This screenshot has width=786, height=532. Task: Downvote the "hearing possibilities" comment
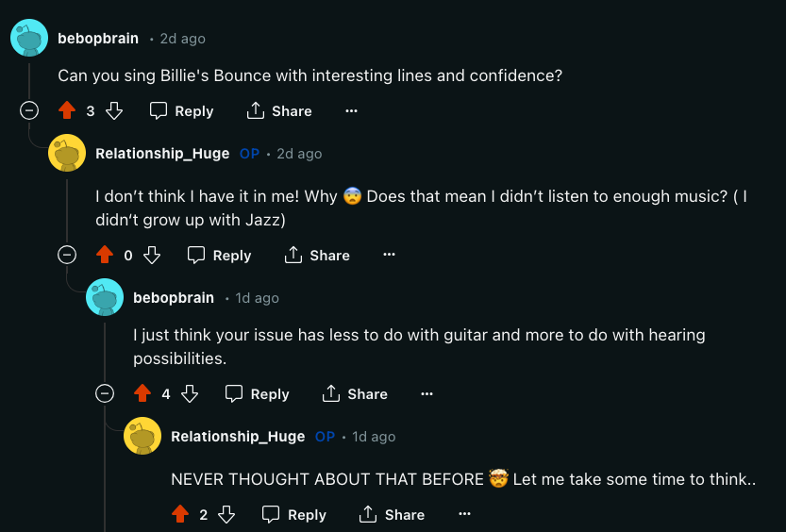[x=190, y=394]
